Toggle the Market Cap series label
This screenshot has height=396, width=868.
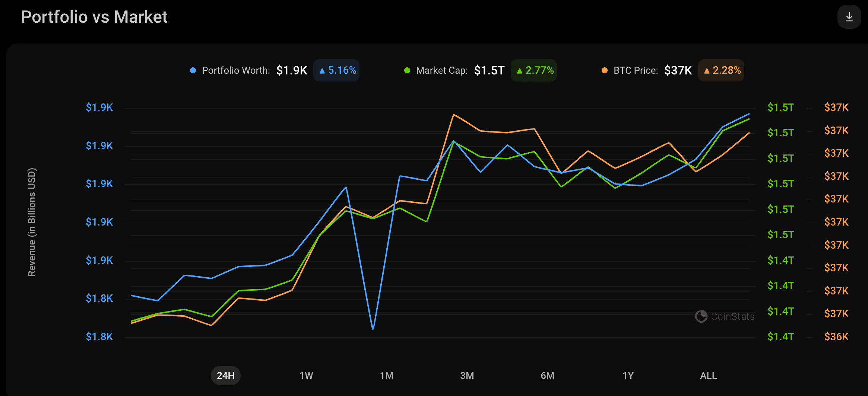(x=442, y=70)
